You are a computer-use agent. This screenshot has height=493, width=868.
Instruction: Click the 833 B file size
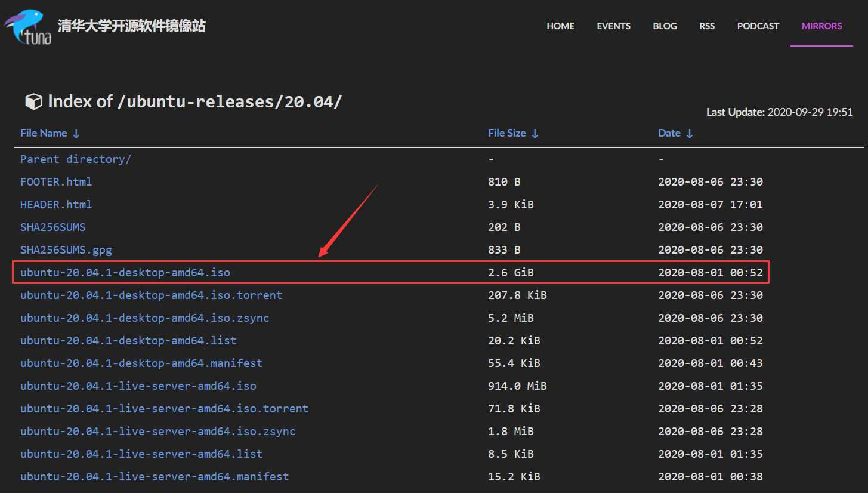click(x=504, y=250)
